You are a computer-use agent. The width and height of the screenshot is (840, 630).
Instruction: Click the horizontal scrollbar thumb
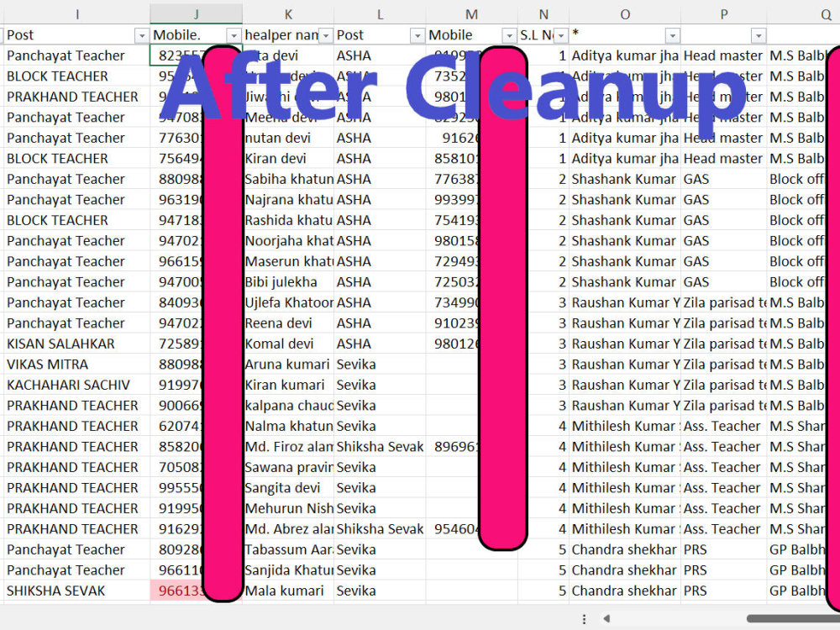[x=793, y=618]
